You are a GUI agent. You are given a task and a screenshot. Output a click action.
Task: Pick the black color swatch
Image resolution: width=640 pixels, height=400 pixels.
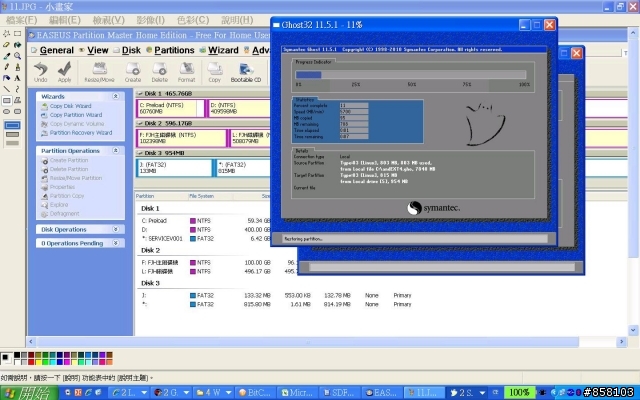(x=17, y=355)
